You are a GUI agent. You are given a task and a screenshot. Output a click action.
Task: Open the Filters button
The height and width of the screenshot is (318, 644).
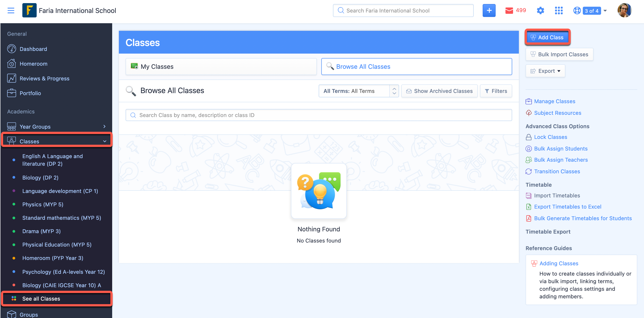496,91
